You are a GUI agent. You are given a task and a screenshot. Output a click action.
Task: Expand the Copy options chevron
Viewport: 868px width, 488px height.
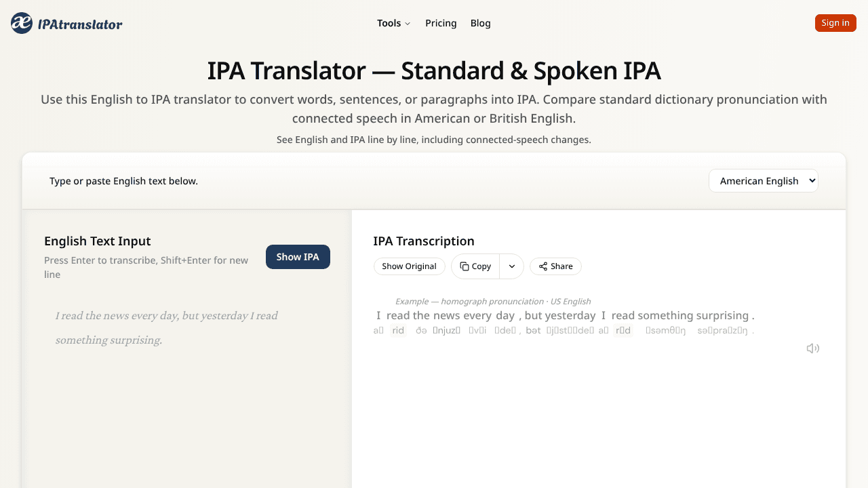click(512, 266)
